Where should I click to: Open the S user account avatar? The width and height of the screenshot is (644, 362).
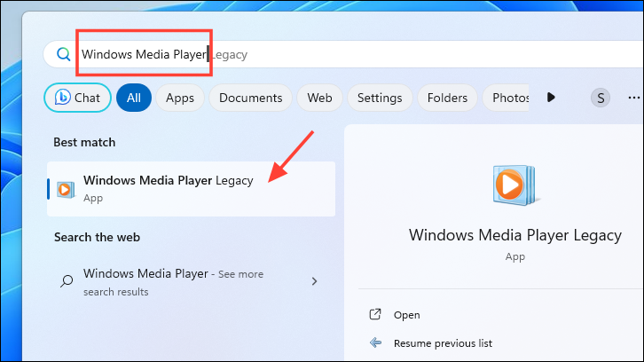(601, 98)
